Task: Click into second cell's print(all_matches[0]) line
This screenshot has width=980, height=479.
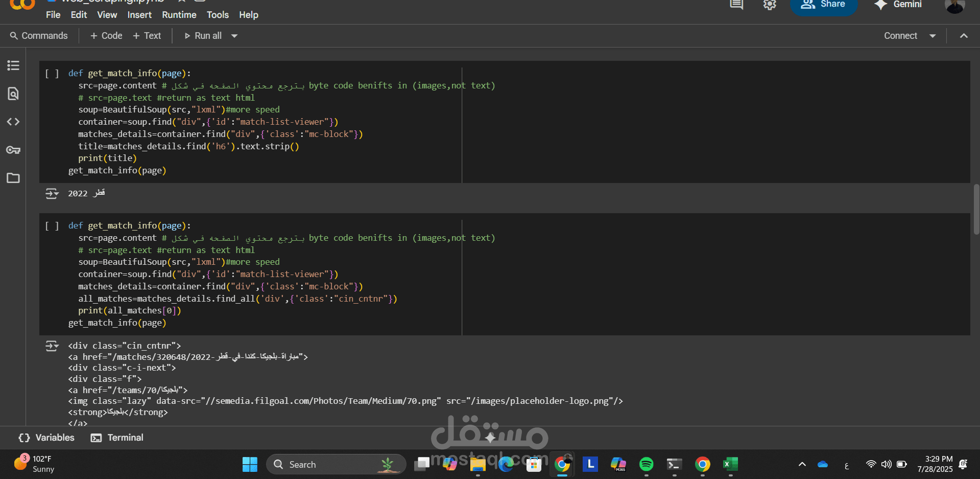Action: [130, 311]
